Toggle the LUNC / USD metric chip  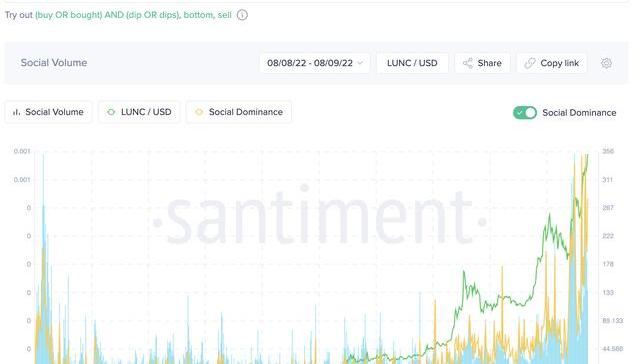[139, 112]
